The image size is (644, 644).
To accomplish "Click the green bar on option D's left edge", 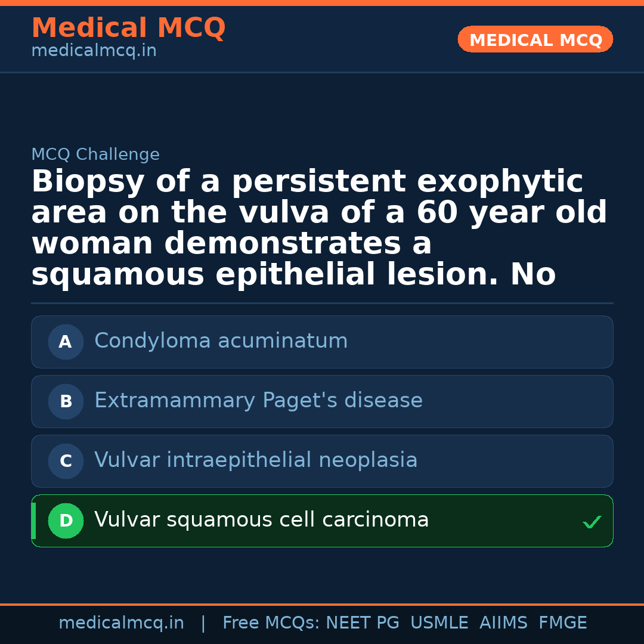I will 33,521.
